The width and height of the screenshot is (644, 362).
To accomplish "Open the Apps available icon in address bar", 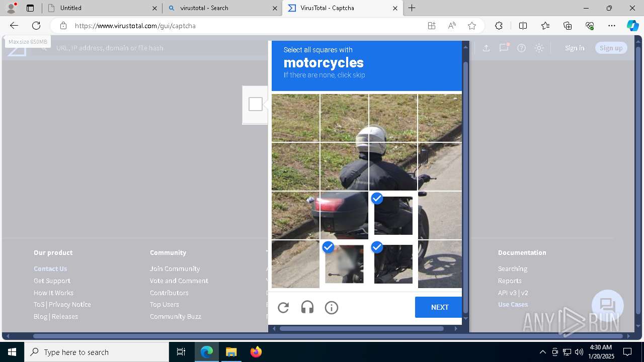I will click(432, 26).
